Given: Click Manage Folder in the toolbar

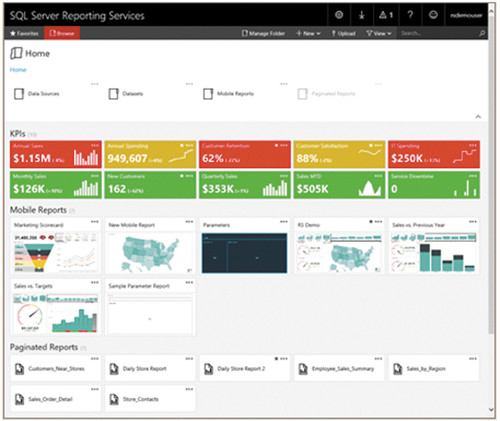Looking at the screenshot, I should pyautogui.click(x=263, y=33).
